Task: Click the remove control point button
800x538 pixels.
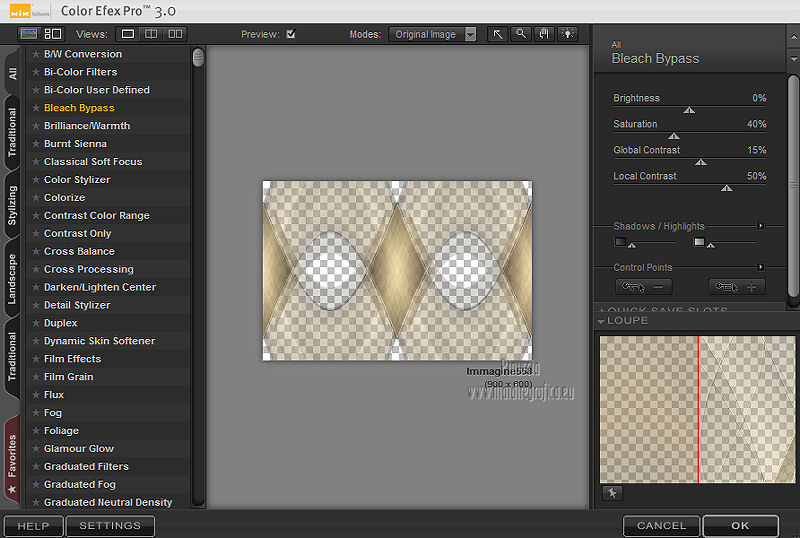Action: tap(642, 287)
